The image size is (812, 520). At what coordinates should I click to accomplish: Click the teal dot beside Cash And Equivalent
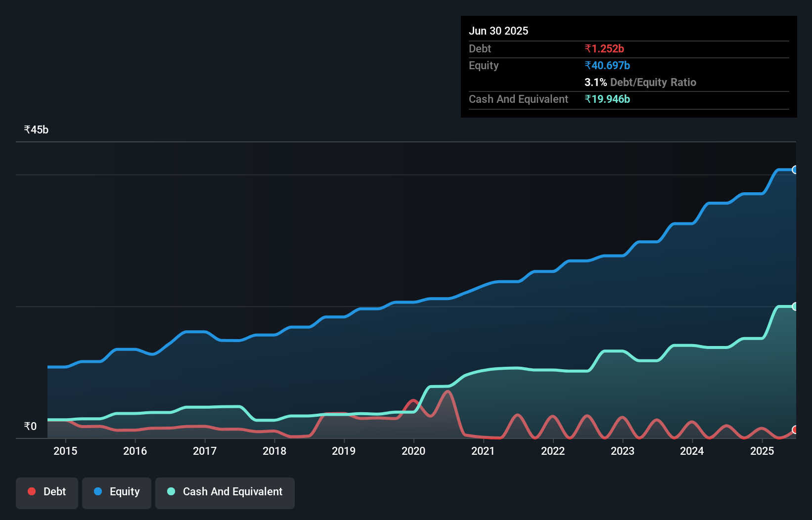pos(171,491)
